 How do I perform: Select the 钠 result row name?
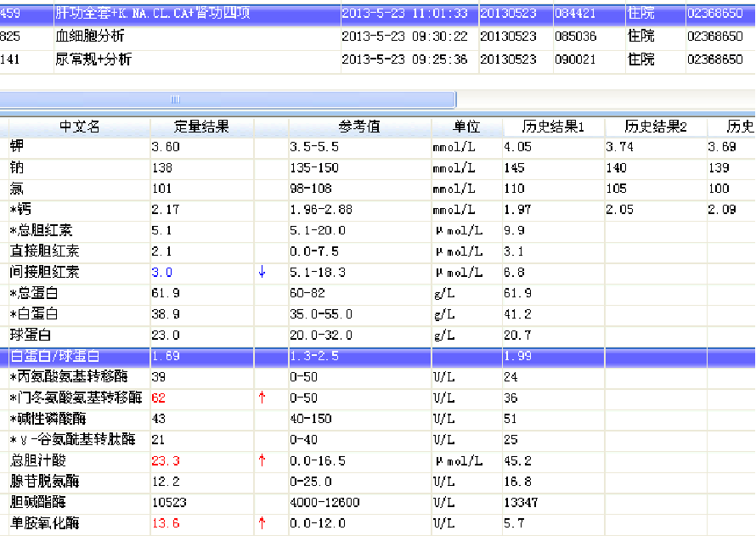point(16,167)
